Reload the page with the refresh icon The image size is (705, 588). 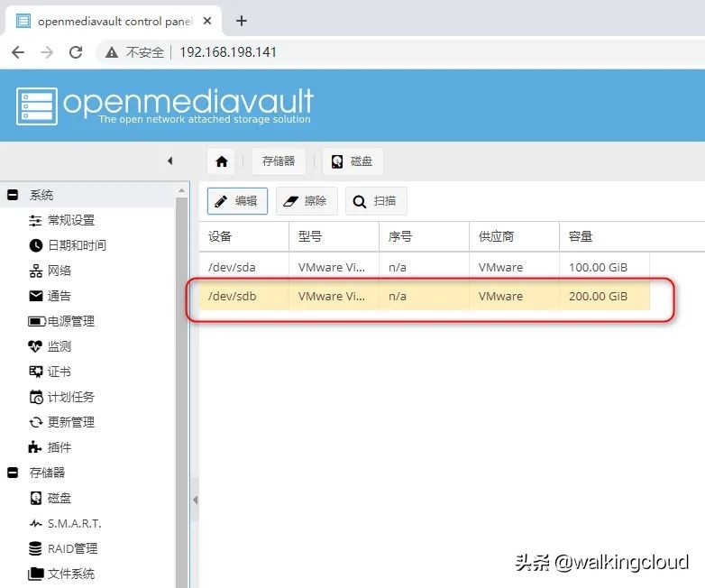pos(76,52)
